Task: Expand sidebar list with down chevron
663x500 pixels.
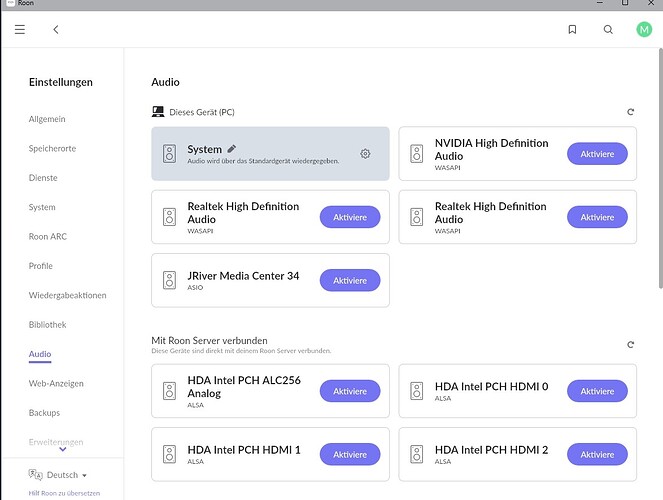Action: click(x=62, y=450)
